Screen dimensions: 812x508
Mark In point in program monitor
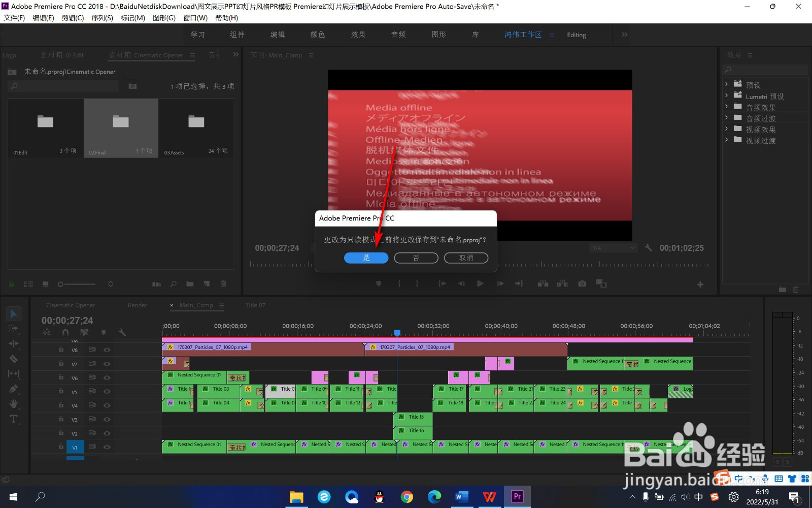[x=399, y=283]
